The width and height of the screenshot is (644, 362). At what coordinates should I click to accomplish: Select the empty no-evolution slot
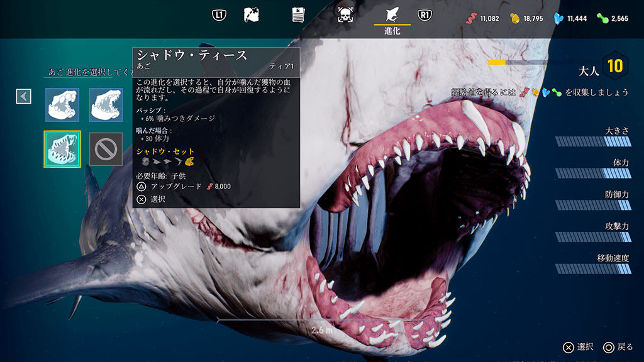pos(106,149)
